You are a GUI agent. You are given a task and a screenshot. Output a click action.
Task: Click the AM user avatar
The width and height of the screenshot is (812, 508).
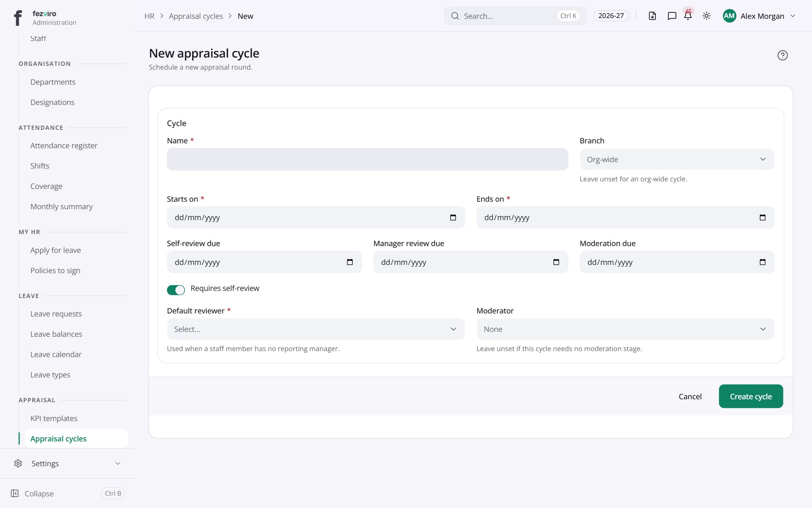[x=729, y=16]
